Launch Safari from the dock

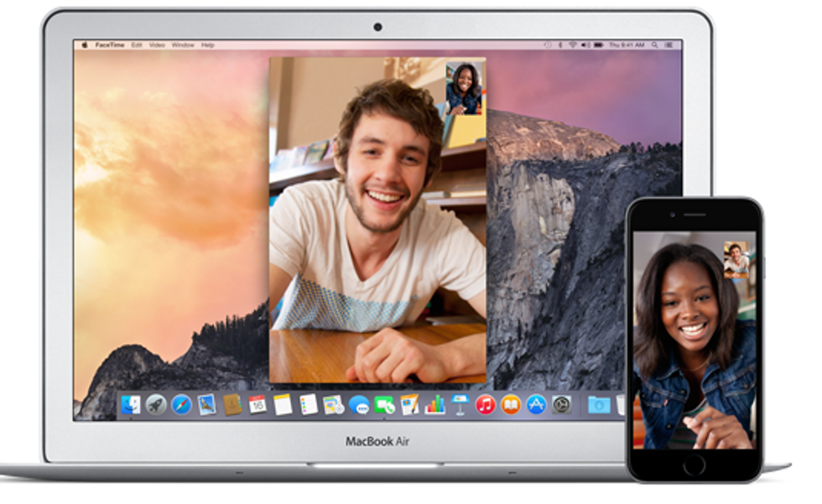coord(181,405)
